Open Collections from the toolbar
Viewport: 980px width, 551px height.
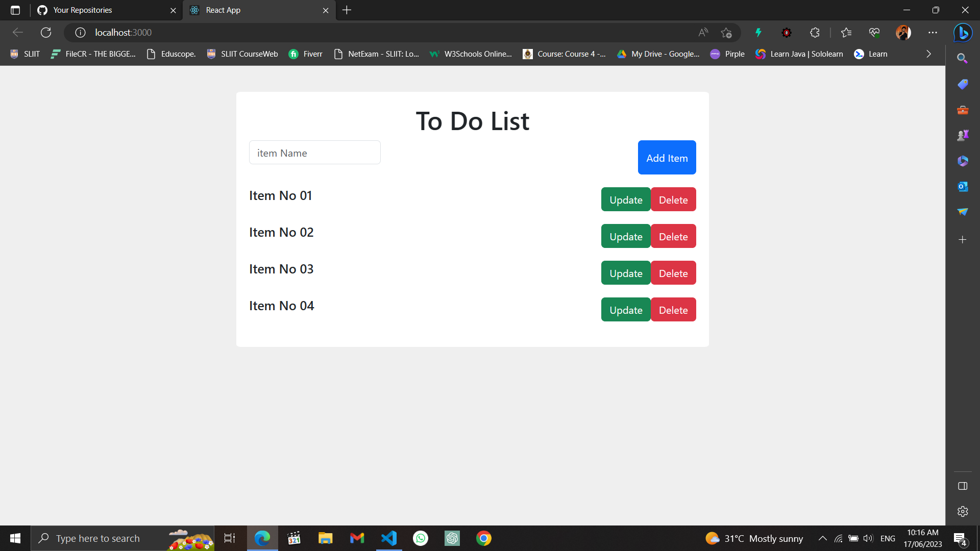coord(846,32)
